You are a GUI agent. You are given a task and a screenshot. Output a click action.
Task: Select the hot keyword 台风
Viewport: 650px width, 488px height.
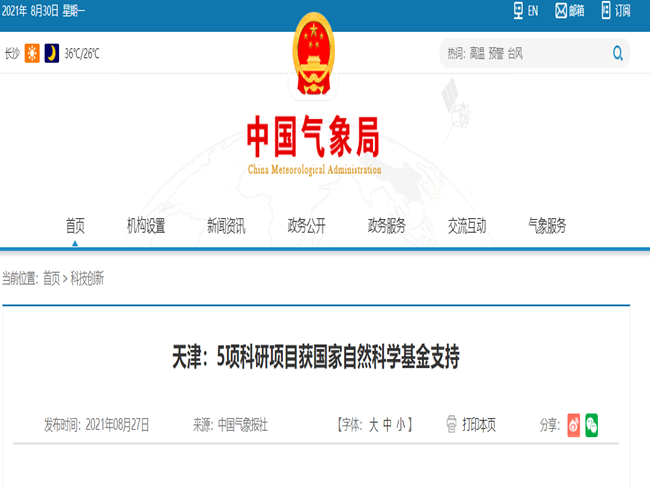click(515, 53)
